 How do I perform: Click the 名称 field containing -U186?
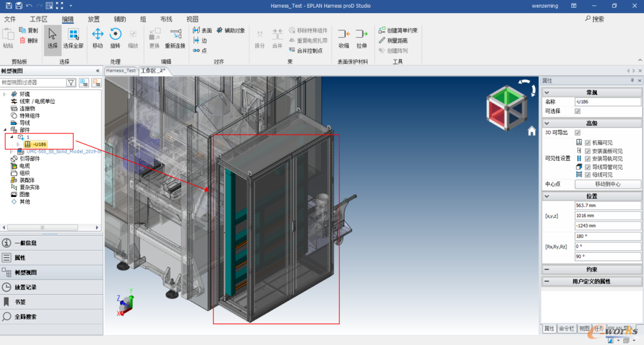[x=608, y=101]
